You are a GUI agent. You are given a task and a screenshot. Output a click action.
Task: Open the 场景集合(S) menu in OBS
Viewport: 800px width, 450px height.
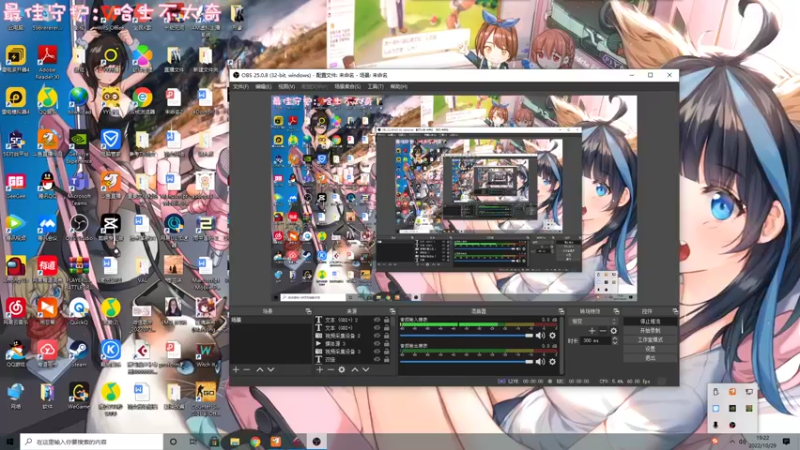pyautogui.click(x=347, y=87)
